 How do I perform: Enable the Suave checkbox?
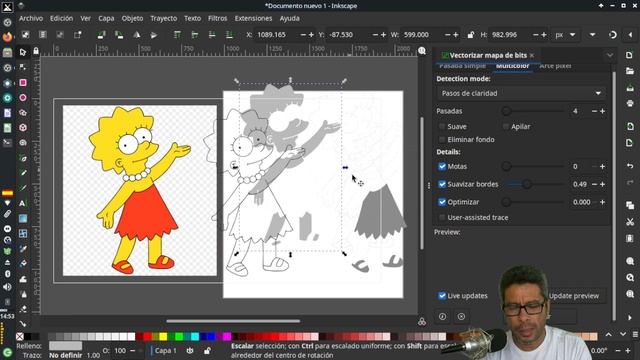point(442,127)
